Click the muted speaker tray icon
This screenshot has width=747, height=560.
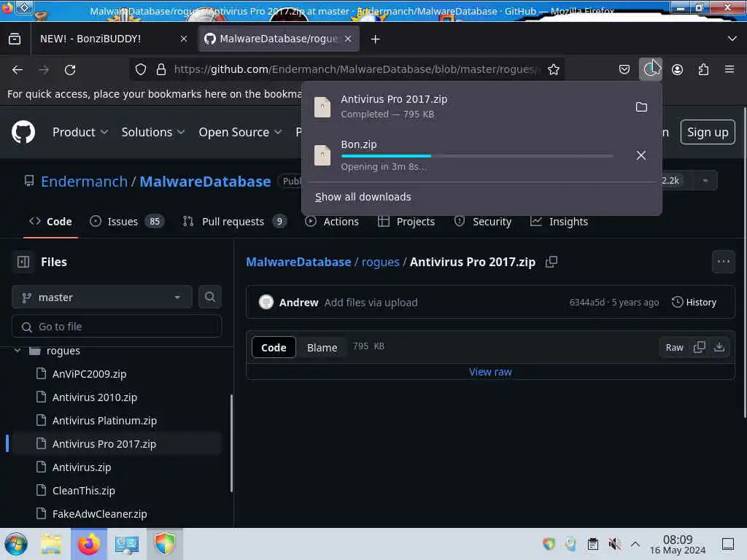[614, 544]
